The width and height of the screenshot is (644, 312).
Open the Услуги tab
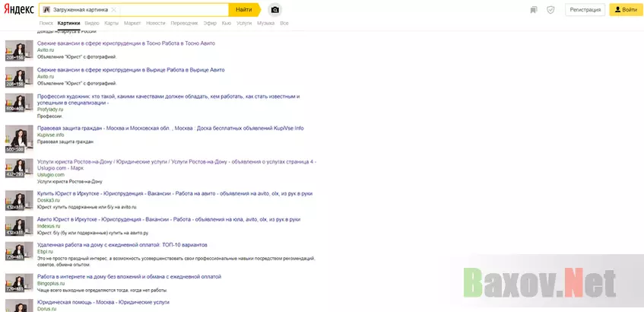pyautogui.click(x=244, y=24)
